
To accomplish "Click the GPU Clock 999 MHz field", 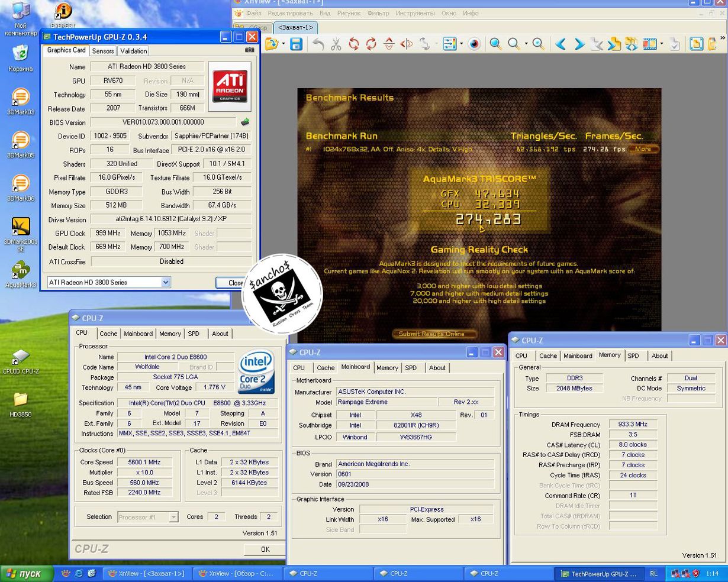I will pyautogui.click(x=109, y=233).
